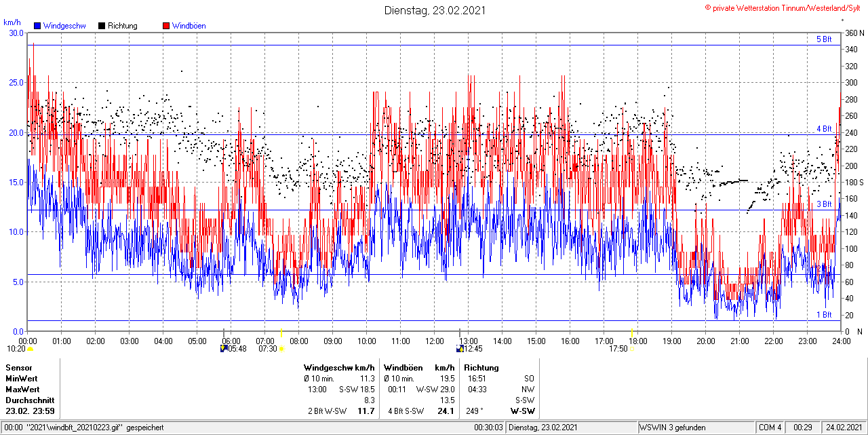868x435 pixels.
Task: Click the Durchschnitt row label
Action: pyautogui.click(x=30, y=400)
